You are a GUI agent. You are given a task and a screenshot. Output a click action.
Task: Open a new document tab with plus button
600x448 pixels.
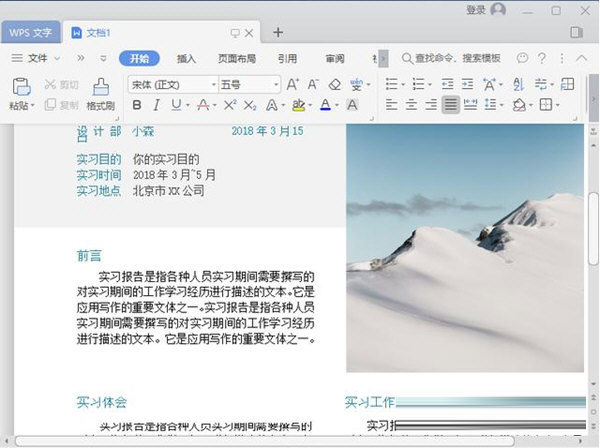(x=278, y=32)
